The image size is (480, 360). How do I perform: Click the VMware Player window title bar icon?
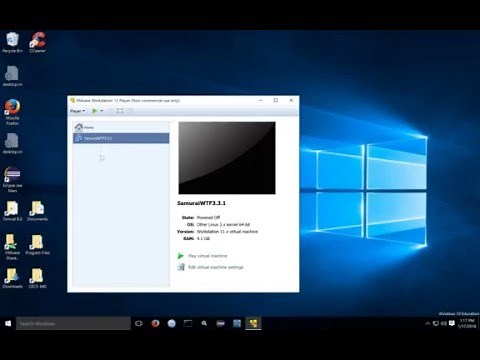pos(72,100)
